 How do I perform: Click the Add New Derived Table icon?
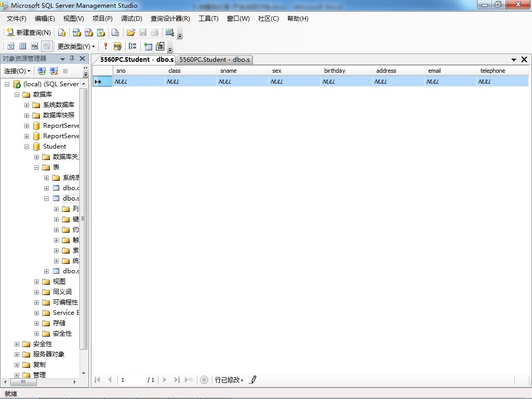[160, 46]
